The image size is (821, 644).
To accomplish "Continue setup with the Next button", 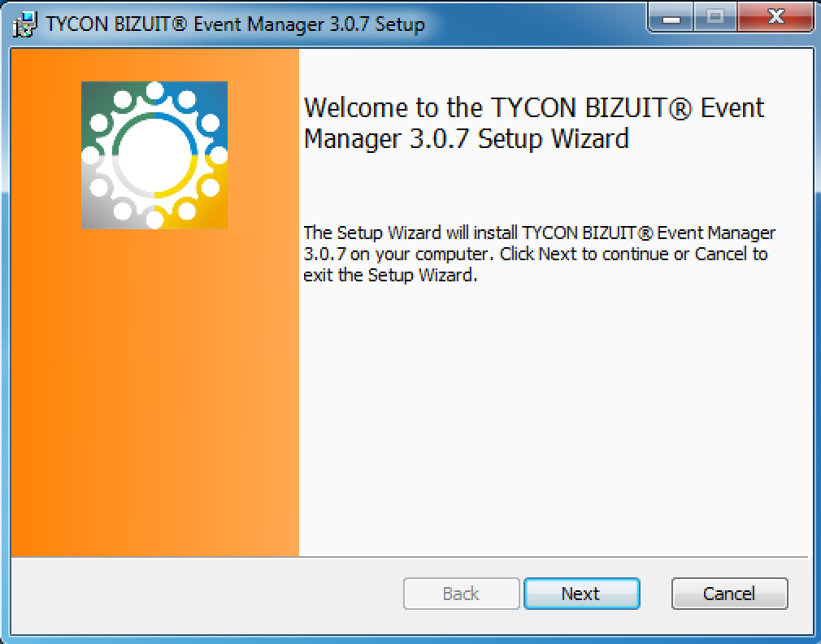I will pos(582,594).
